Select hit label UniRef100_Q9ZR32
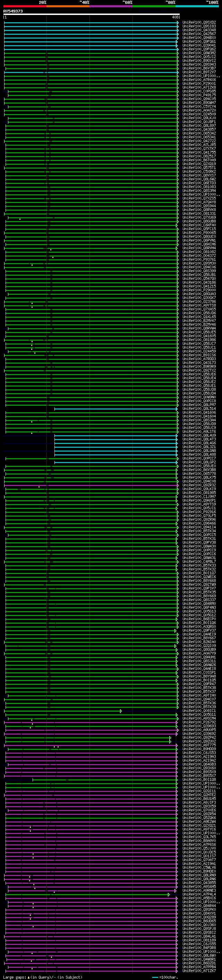 coord(199,485)
